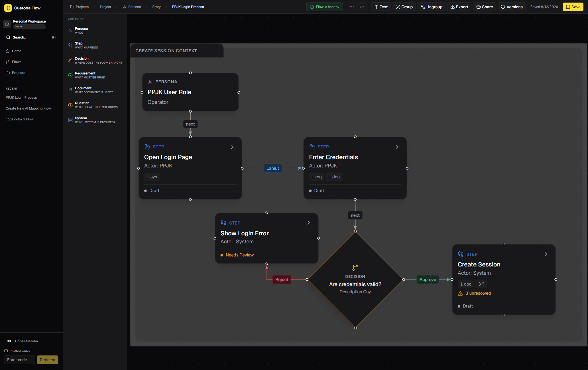
Task: Click the person icon on the PERSONA card
Action: 150,82
